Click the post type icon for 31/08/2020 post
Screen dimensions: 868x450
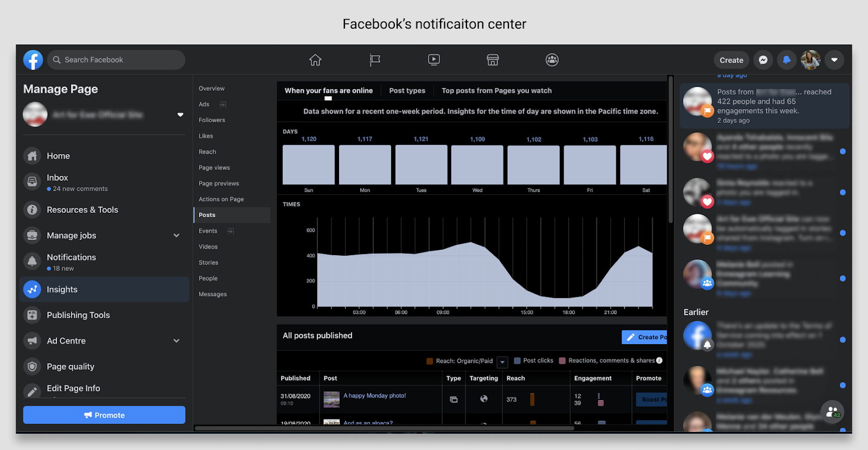454,400
